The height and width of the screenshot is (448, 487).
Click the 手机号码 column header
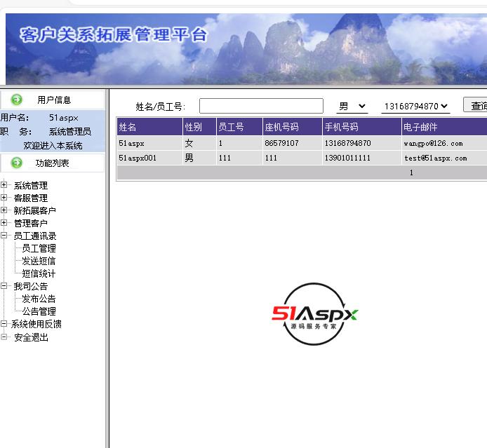pyautogui.click(x=362, y=127)
